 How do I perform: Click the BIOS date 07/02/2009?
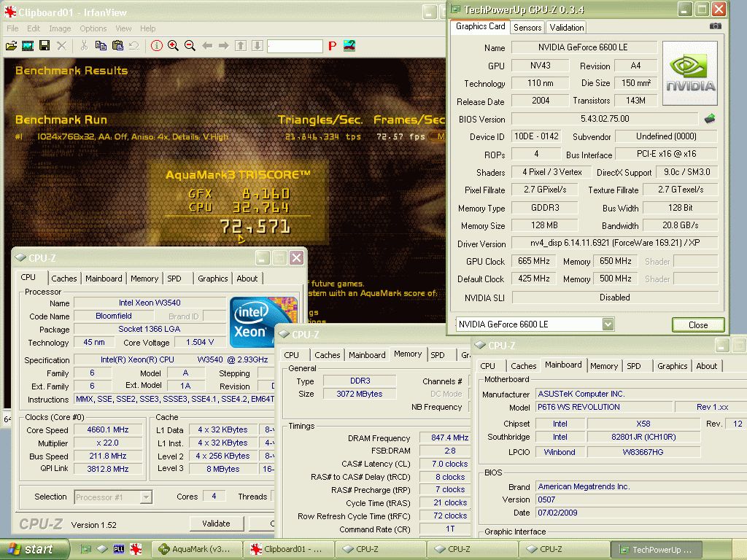pos(557,513)
